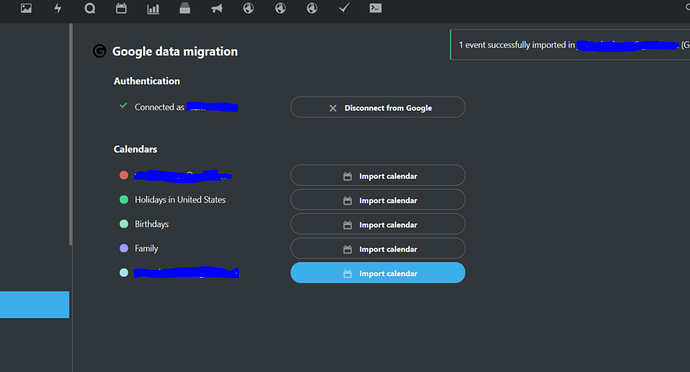Viewport: 690px width, 372px height.
Task: Select the highlighted blue sidebar entry
Action: coord(34,304)
